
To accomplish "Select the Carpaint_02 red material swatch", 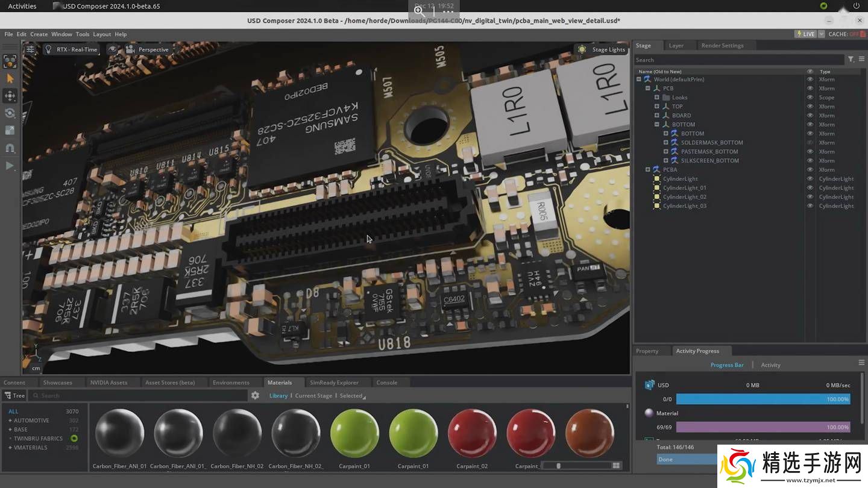I will [x=472, y=434].
